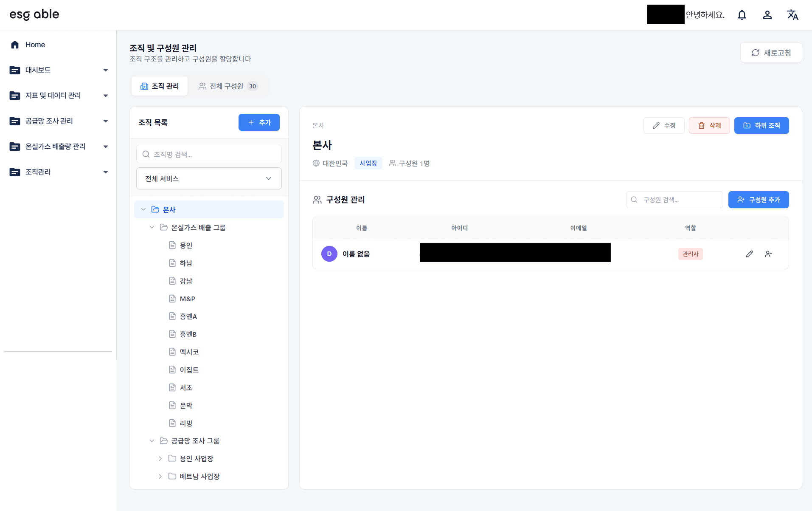
Task: Click the 새로고침 refresh button
Action: (771, 53)
